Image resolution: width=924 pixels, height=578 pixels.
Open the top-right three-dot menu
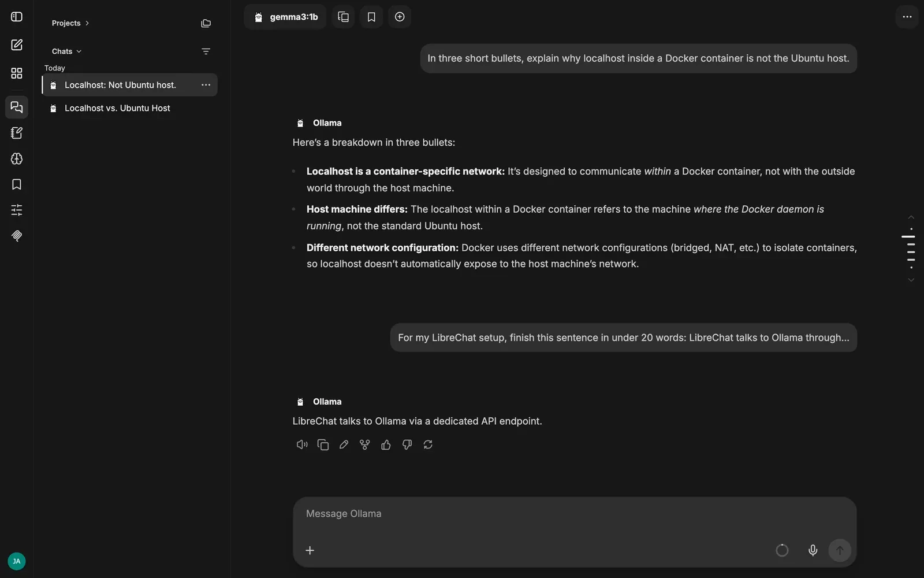[x=907, y=17]
